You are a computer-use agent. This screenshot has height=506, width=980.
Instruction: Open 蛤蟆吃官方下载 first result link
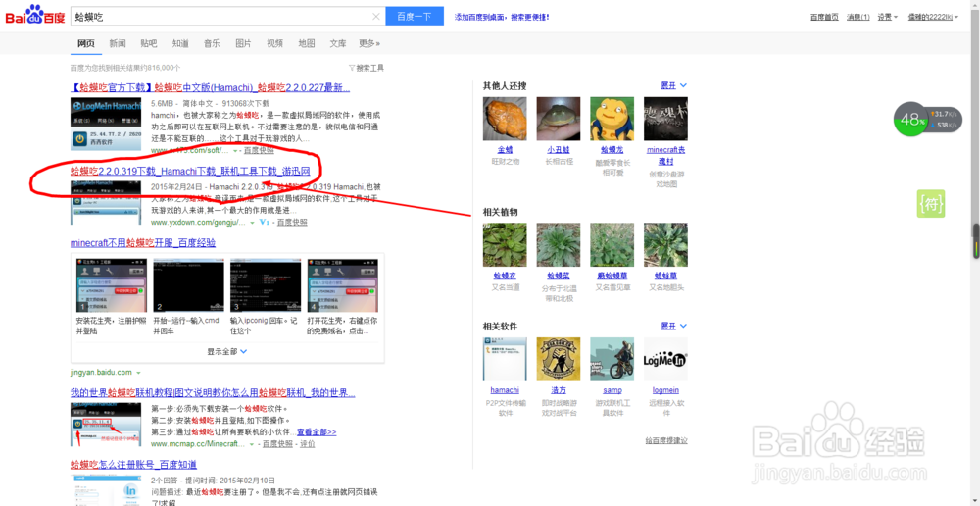click(x=210, y=87)
